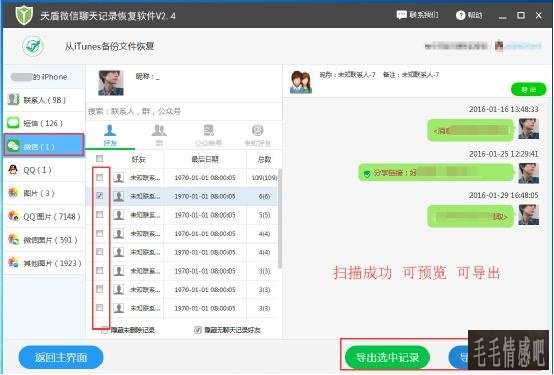Click the 好友 column header in the table

click(x=138, y=159)
